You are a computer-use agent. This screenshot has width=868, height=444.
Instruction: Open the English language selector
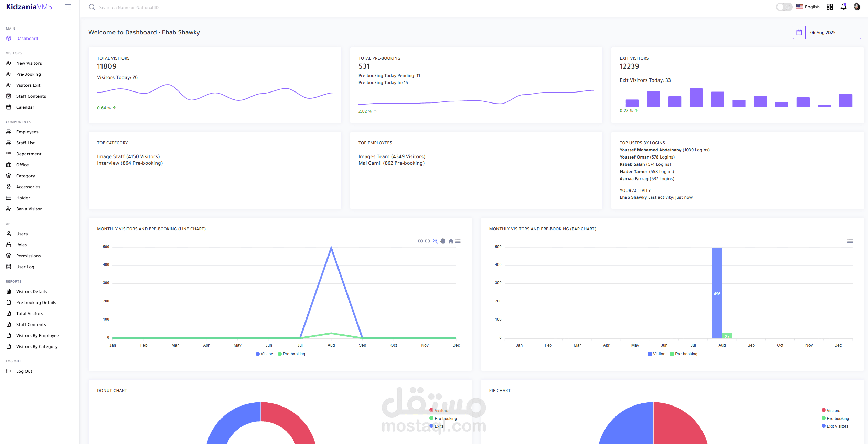(808, 7)
